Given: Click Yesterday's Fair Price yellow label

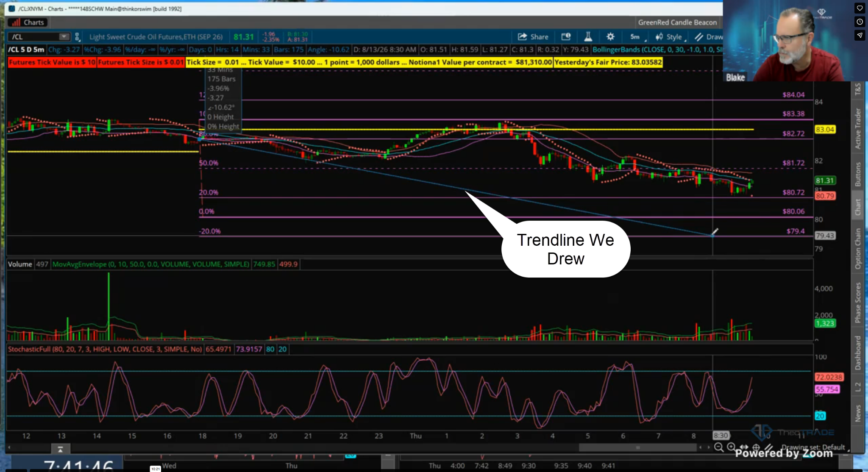Looking at the screenshot, I should [x=608, y=62].
